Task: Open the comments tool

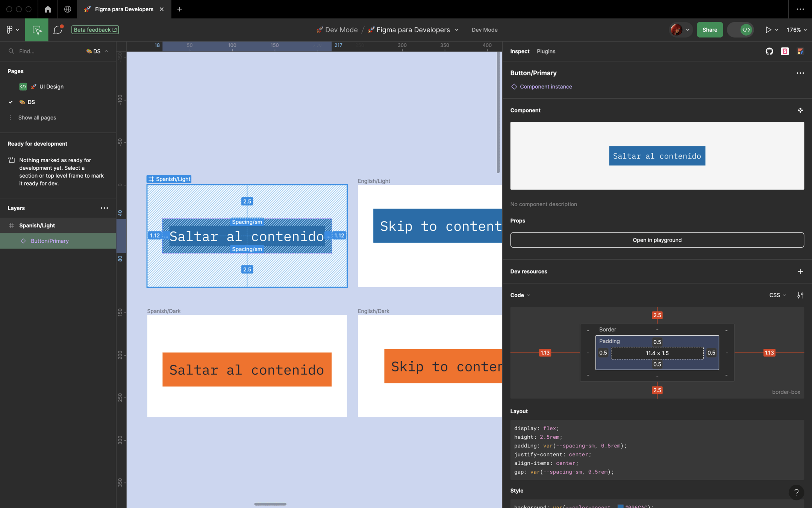Action: (58, 30)
